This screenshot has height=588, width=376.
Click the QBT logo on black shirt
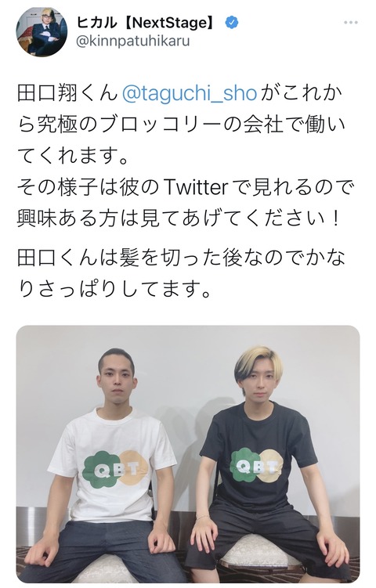coord(256,467)
